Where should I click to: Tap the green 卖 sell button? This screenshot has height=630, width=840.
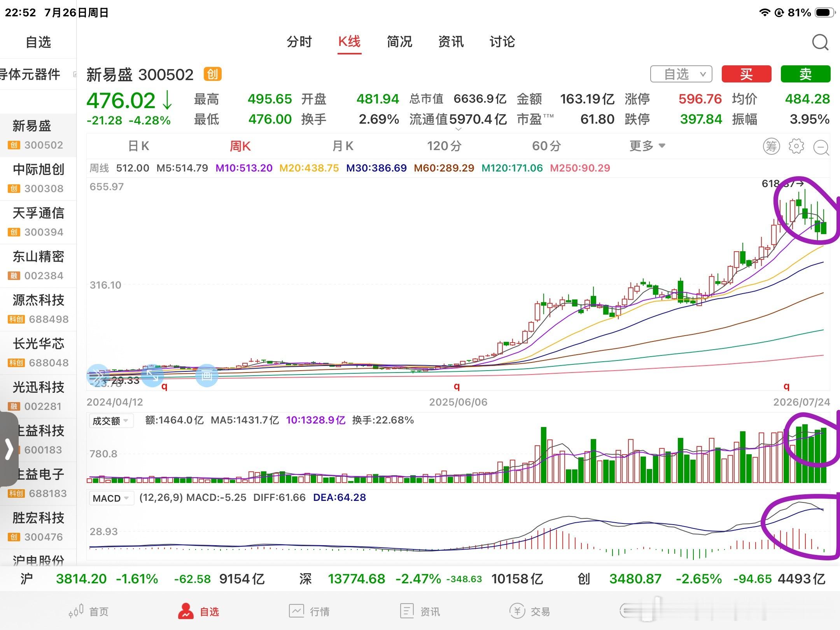pyautogui.click(x=805, y=74)
